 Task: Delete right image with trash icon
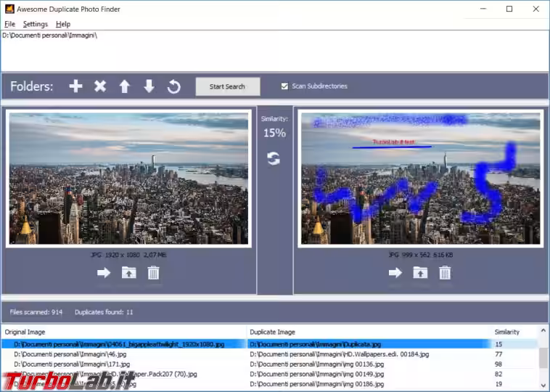[445, 273]
